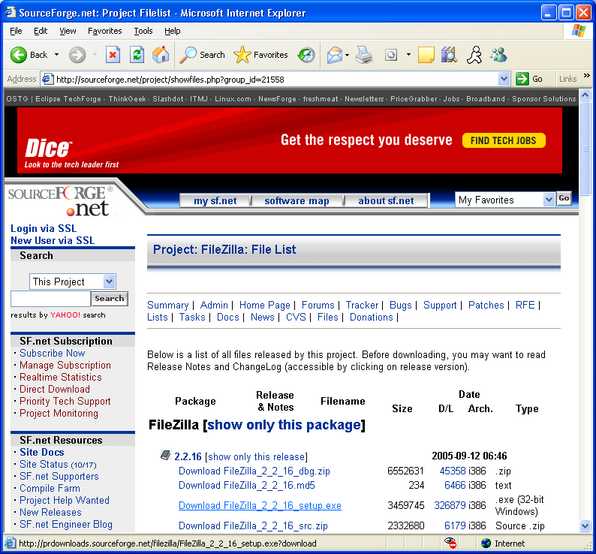Open the Mail button dropdown arrow

click(x=347, y=55)
